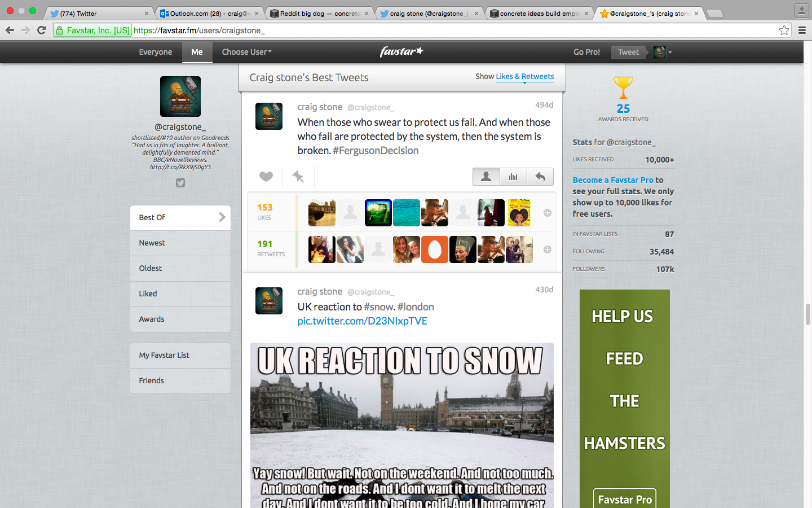Bookmark page with star icon in address bar

(784, 30)
